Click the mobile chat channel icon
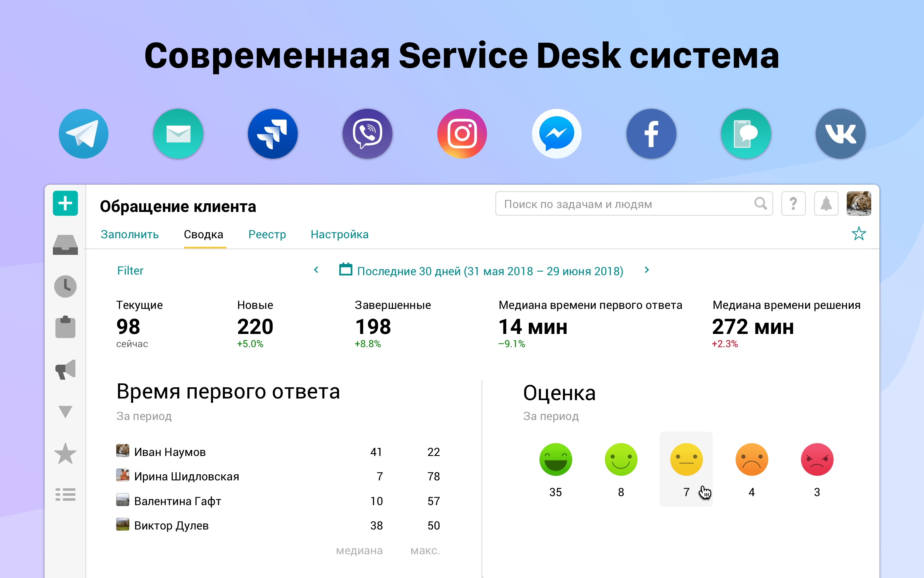 pyautogui.click(x=746, y=134)
